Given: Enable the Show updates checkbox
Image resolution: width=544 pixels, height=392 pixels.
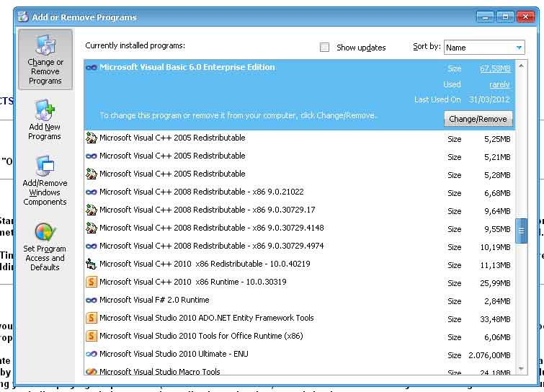Looking at the screenshot, I should tap(324, 47).
